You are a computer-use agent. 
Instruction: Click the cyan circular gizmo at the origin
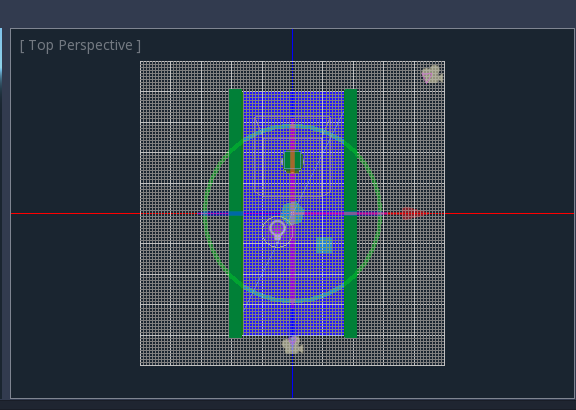click(x=292, y=213)
